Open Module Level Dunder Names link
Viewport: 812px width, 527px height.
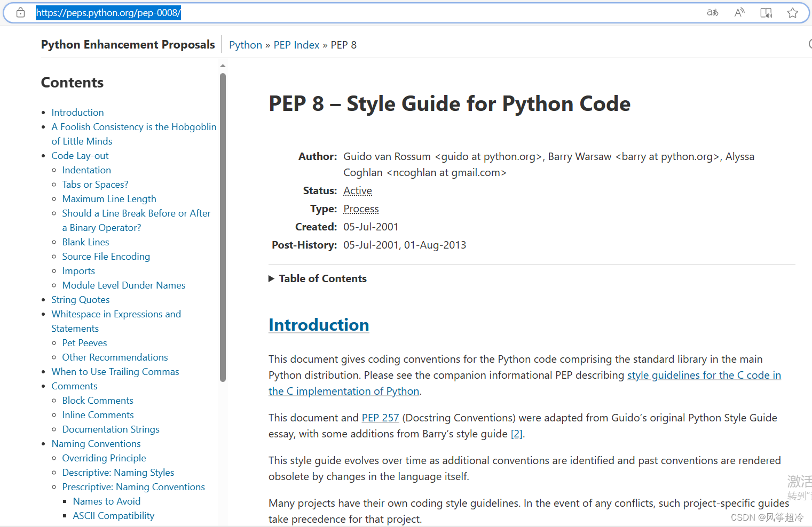coord(124,285)
